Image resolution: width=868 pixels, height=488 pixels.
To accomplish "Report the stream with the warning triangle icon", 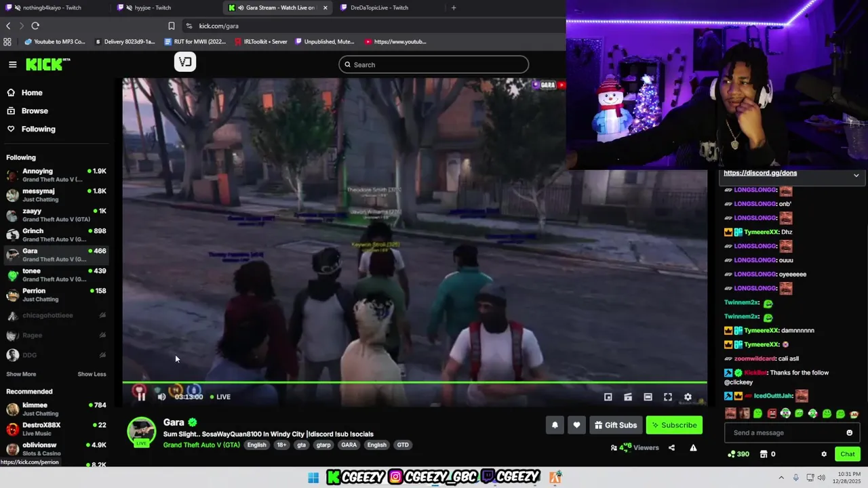I will coord(693,447).
